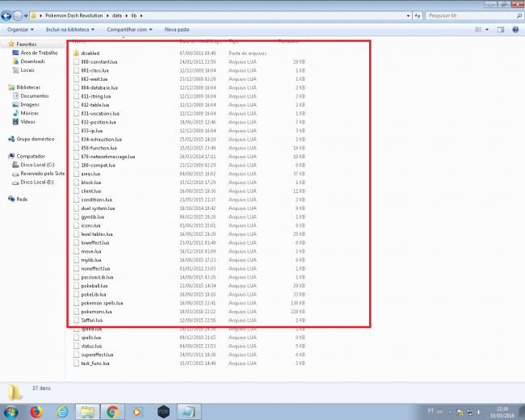Open Chrome from the taskbar

pyautogui.click(x=113, y=412)
